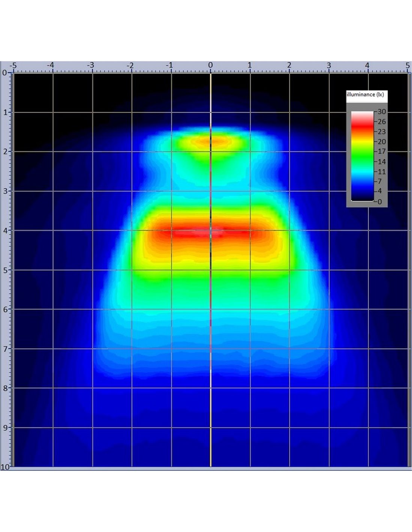Click the 10 label on left axis

(x=5, y=467)
